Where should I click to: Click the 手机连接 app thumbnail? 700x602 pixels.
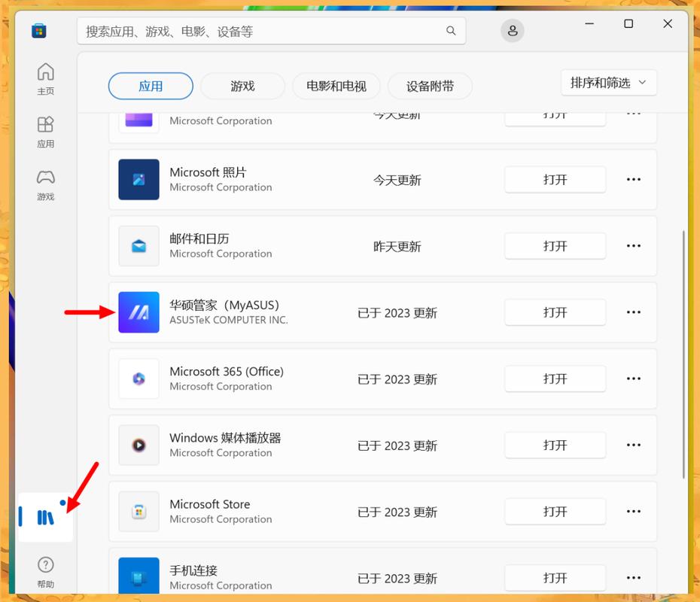(x=138, y=576)
